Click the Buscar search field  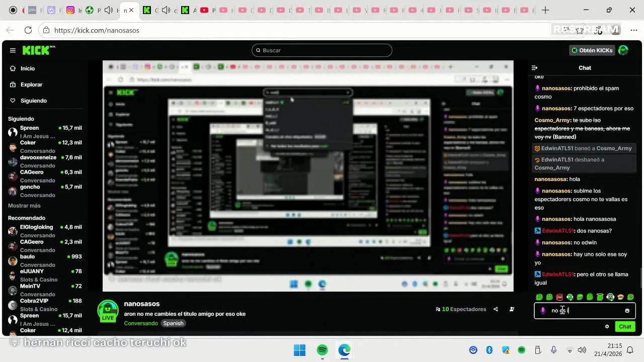322,50
